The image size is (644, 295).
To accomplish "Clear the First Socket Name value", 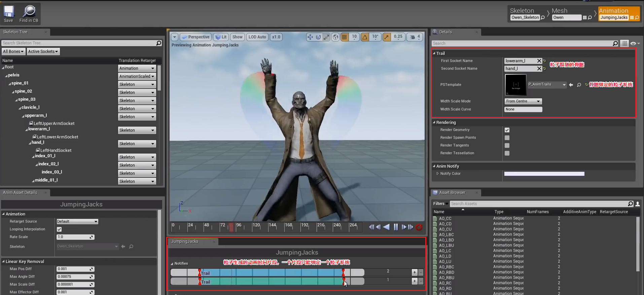I will (539, 61).
